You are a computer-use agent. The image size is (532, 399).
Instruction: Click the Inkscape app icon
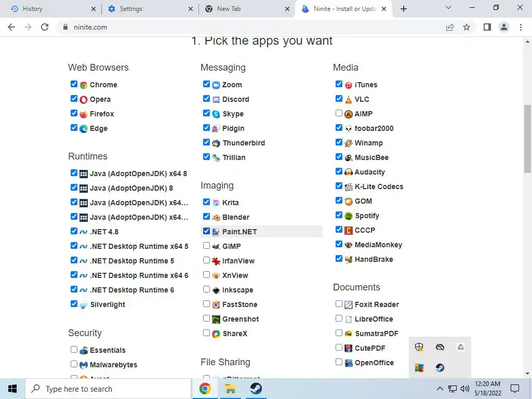pos(216,290)
